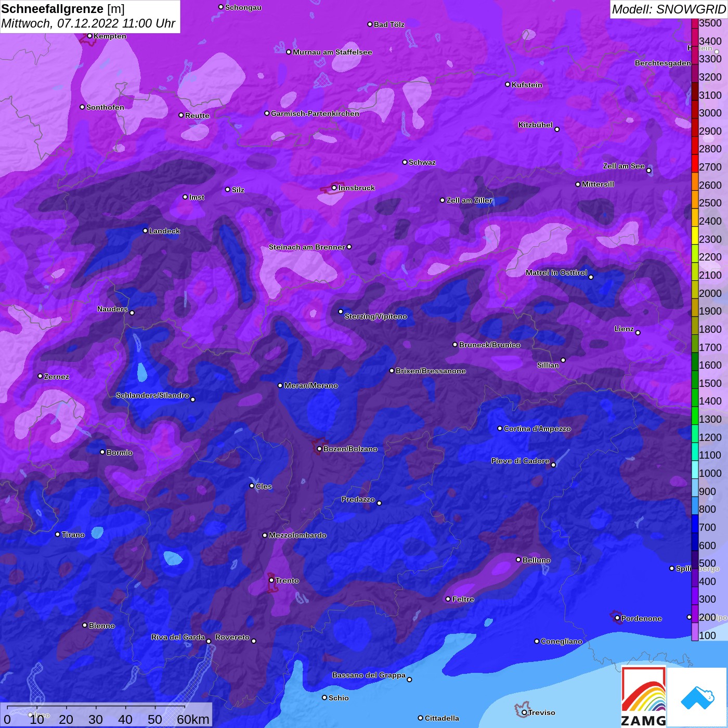Click the Landeck label
Screen dimensions: 728x728
pyautogui.click(x=164, y=231)
